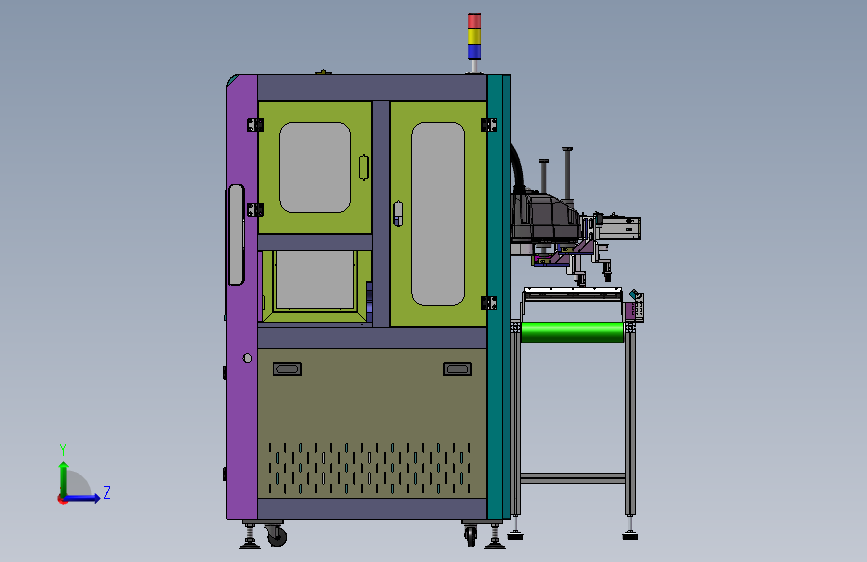The width and height of the screenshot is (867, 562).
Task: Select the left recessed handle on the olive panel
Action: 288,369
